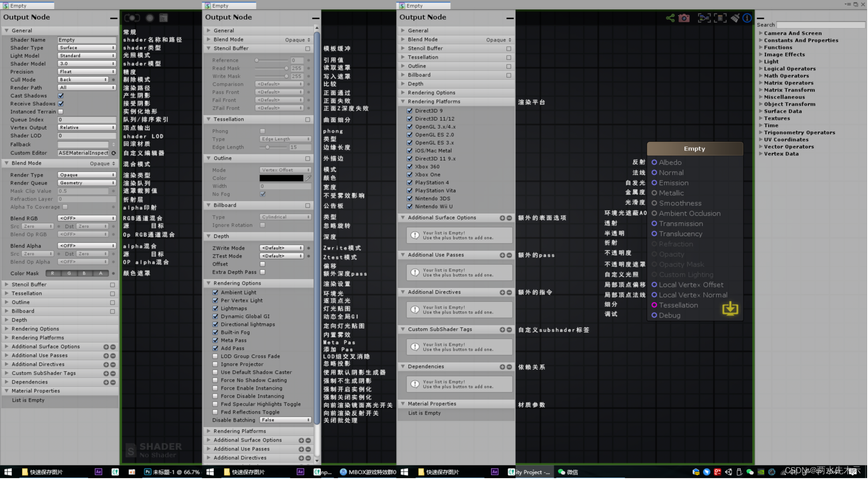868x479 pixels.
Task: Click the live mode update arrows icon
Action: (132, 18)
